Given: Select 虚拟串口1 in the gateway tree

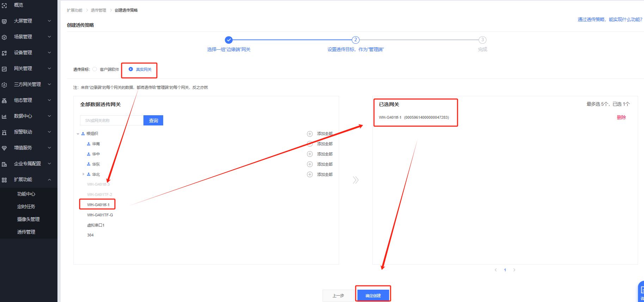Looking at the screenshot, I should (96, 226).
